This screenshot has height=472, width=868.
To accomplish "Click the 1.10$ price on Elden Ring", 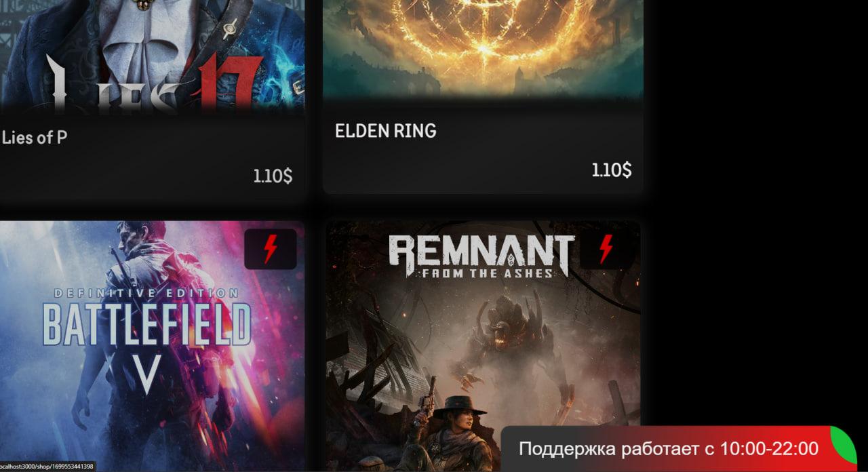I will pos(612,170).
